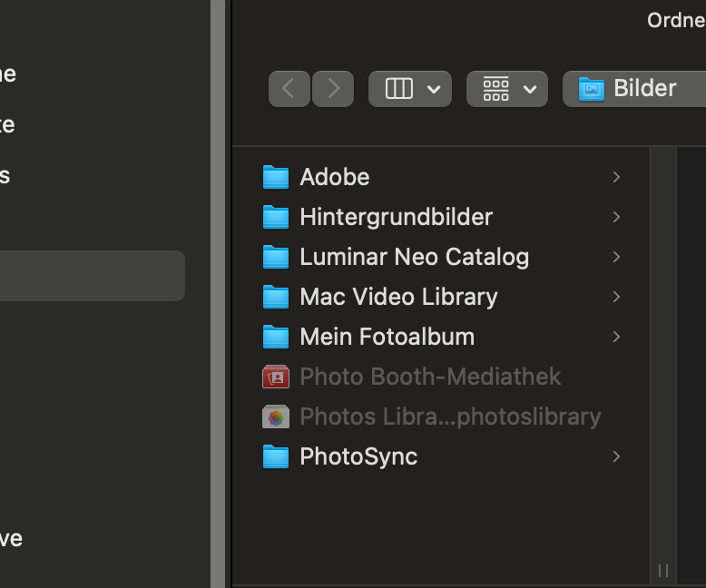This screenshot has width=706, height=588.
Task: Click the Photo Booth-Mediathek icon
Action: pyautogui.click(x=276, y=377)
